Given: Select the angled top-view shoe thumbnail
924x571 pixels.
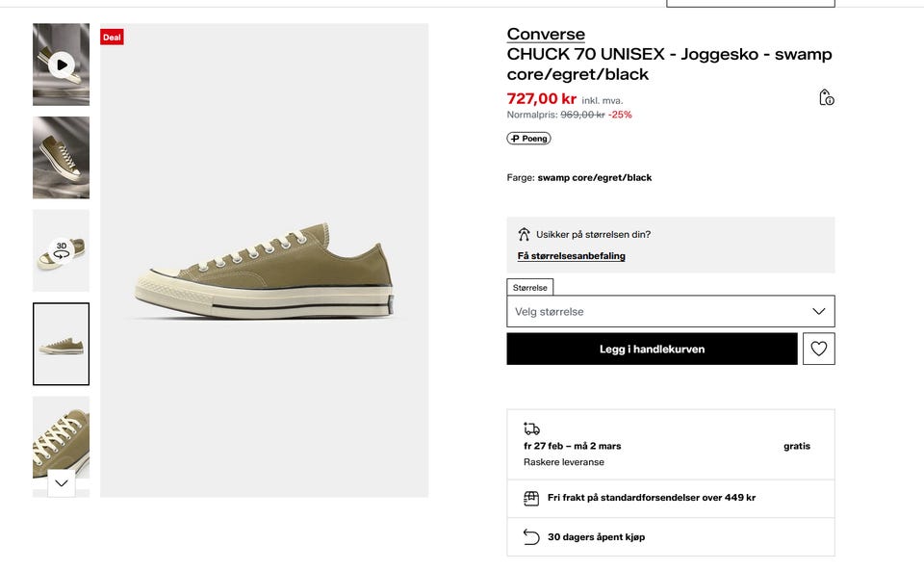Looking at the screenshot, I should pos(61,157).
